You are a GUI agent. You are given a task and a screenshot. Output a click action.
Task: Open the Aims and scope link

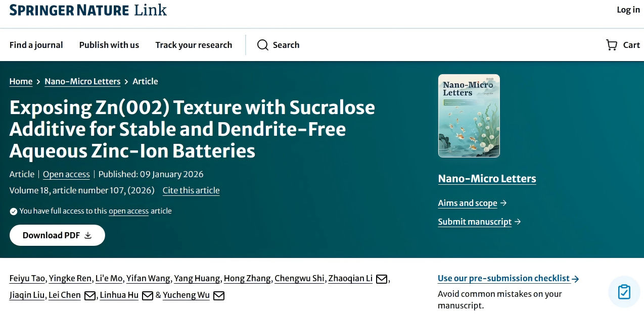(x=468, y=203)
